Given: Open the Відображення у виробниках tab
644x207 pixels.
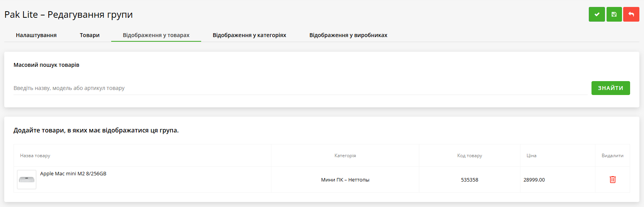Looking at the screenshot, I should click(348, 35).
